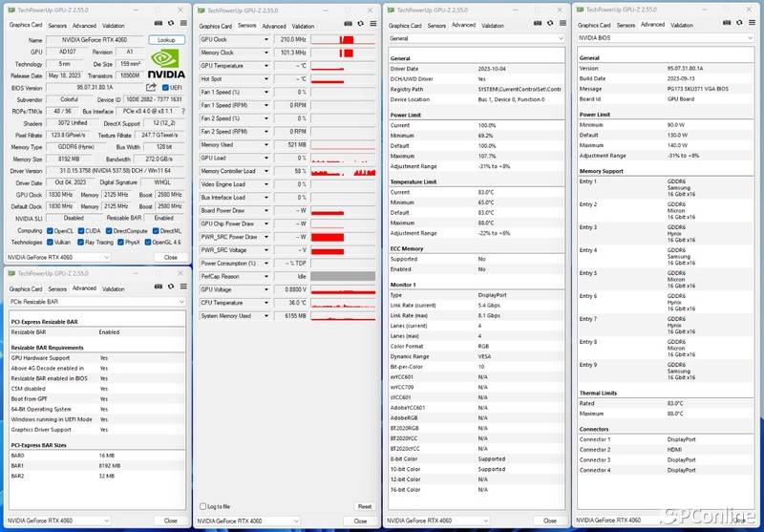Toggle the OpenGL 4.6 checkbox
764x532 pixels.
pyautogui.click(x=148, y=243)
